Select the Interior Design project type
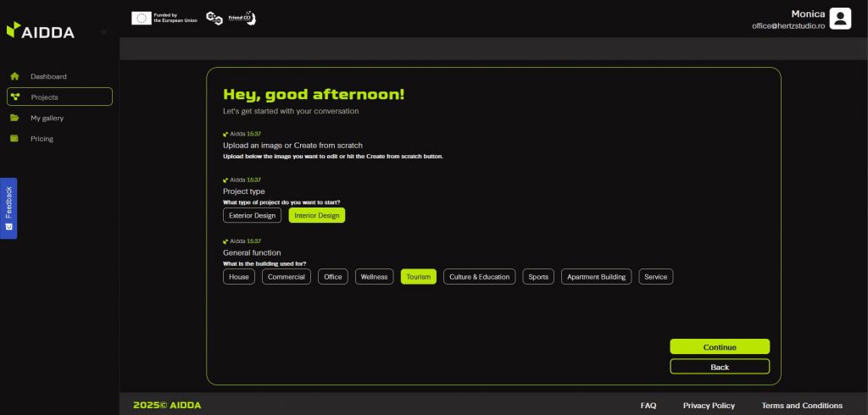 [x=317, y=215]
